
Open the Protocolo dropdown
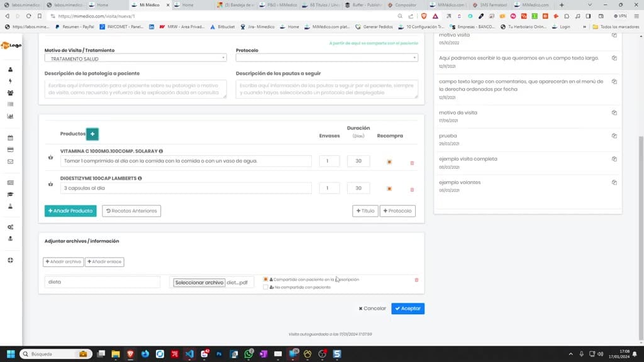[x=327, y=57]
